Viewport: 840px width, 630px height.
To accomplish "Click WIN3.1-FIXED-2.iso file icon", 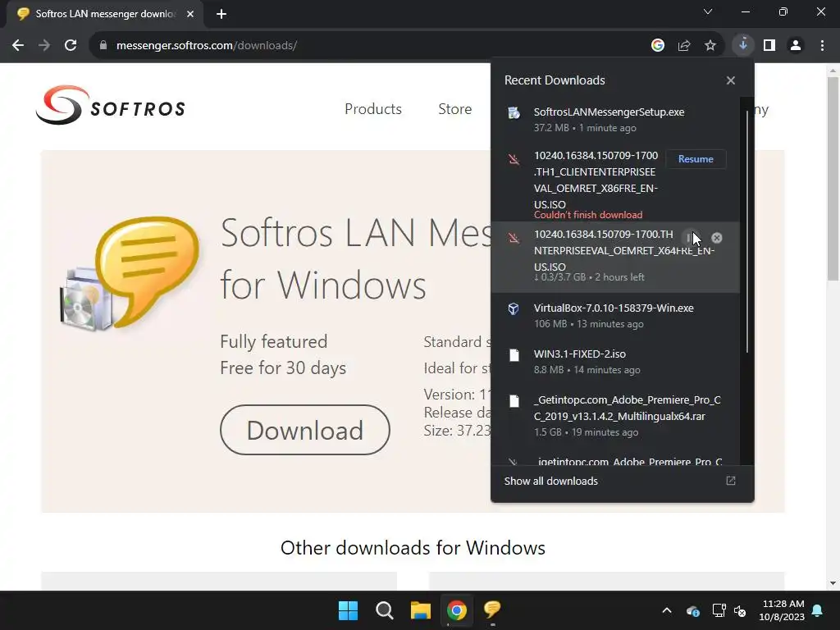I will [514, 355].
